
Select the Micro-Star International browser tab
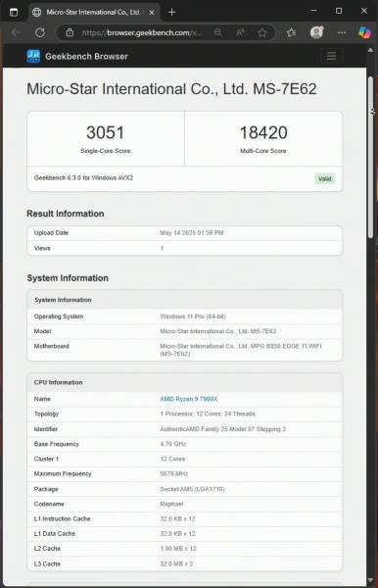click(94, 12)
